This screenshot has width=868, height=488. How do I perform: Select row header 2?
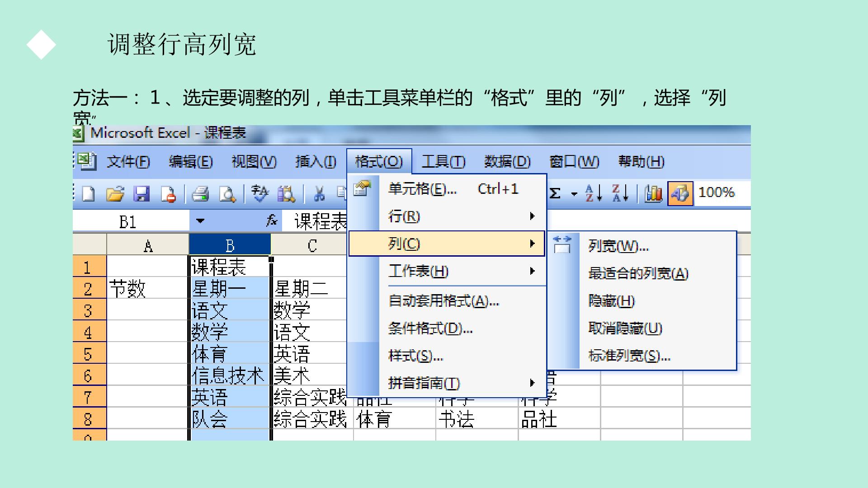[90, 288]
